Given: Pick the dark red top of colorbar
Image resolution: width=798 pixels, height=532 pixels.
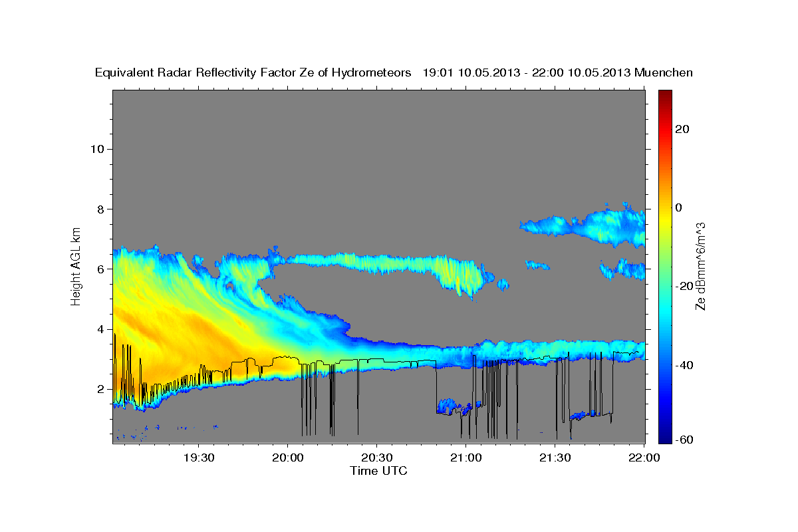Looking at the screenshot, I should [664, 96].
